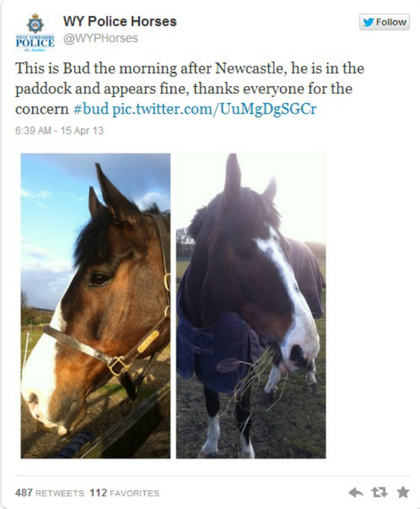Viewport: 420px width, 509px height.
Task: Open the WY Police Horses profile name
Action: click(119, 22)
